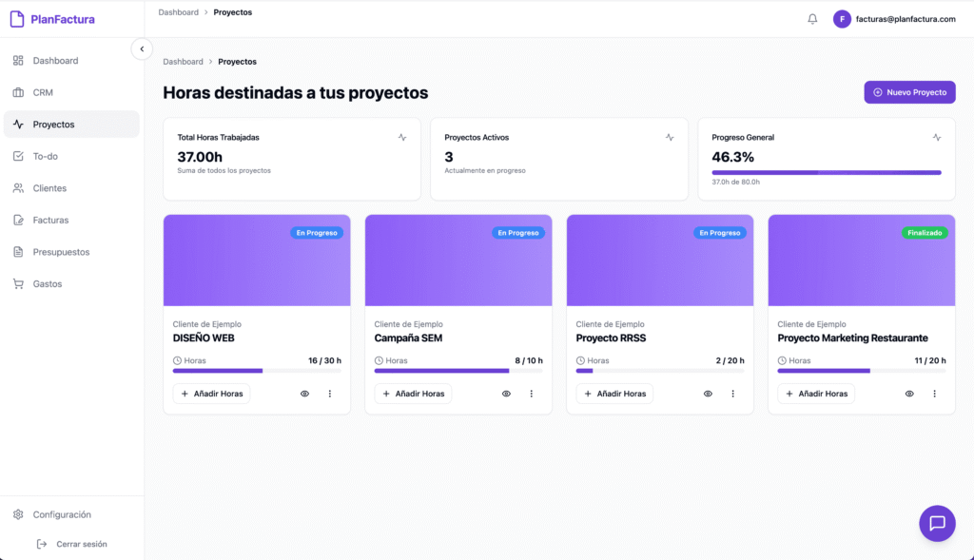This screenshot has width=974, height=560.
Task: Create a project with Nuevo Proyecto button
Action: point(909,92)
